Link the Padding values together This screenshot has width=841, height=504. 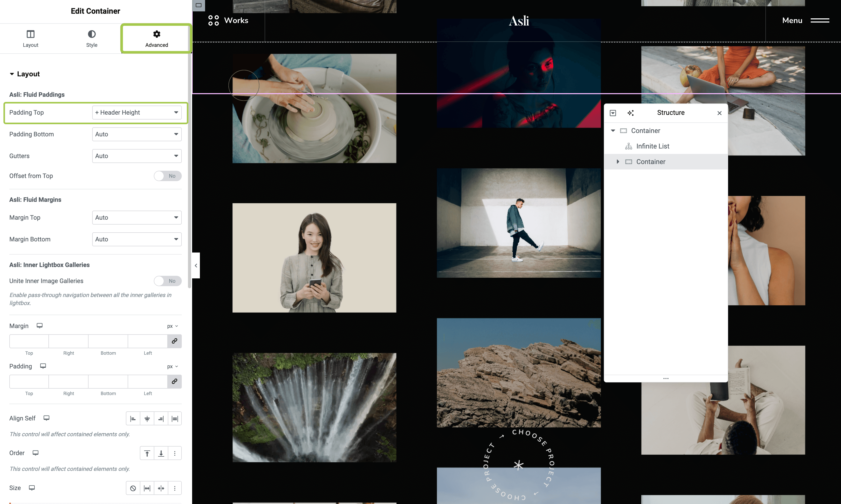pyautogui.click(x=174, y=381)
